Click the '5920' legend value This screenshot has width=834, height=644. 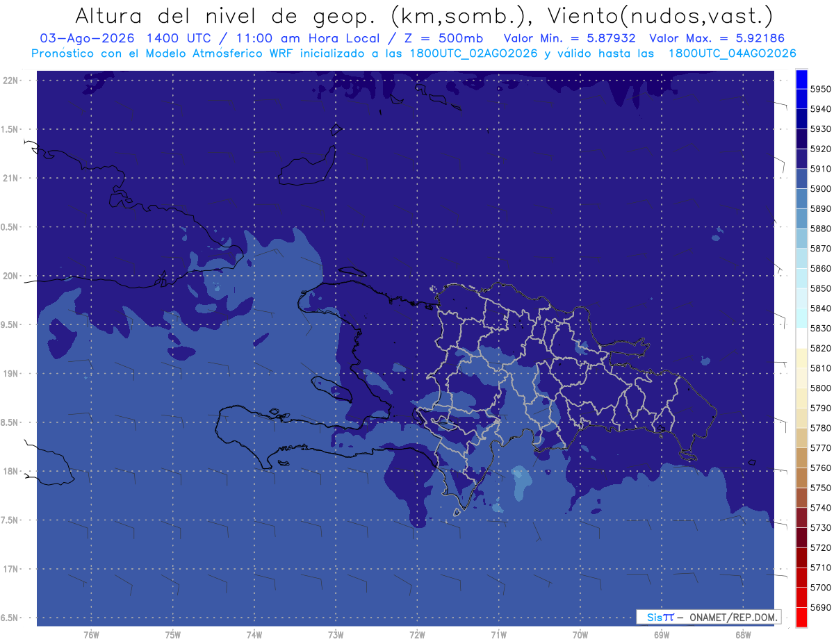pos(821,149)
